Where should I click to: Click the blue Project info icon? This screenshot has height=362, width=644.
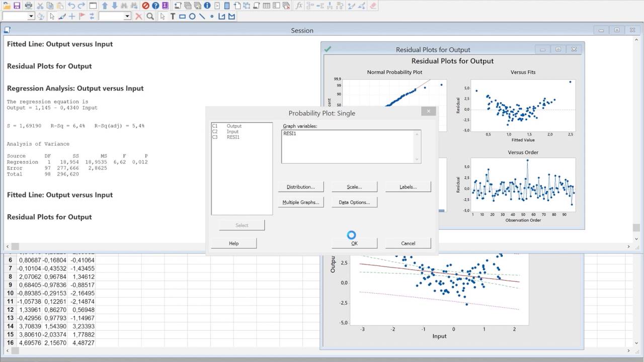tap(207, 6)
